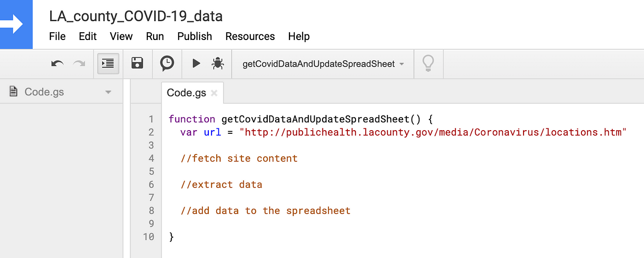The height and width of the screenshot is (258, 644).
Task: Open the Publish menu
Action: pyautogui.click(x=195, y=36)
